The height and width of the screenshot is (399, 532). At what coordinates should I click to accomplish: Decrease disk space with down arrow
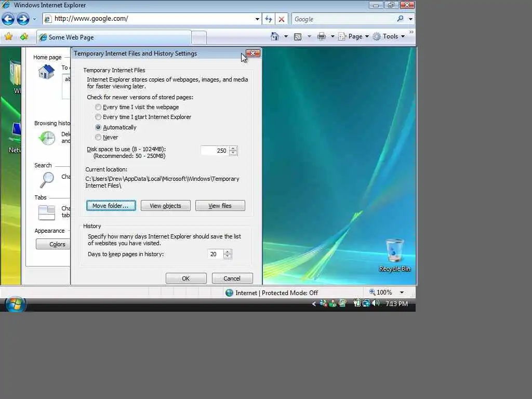(233, 153)
